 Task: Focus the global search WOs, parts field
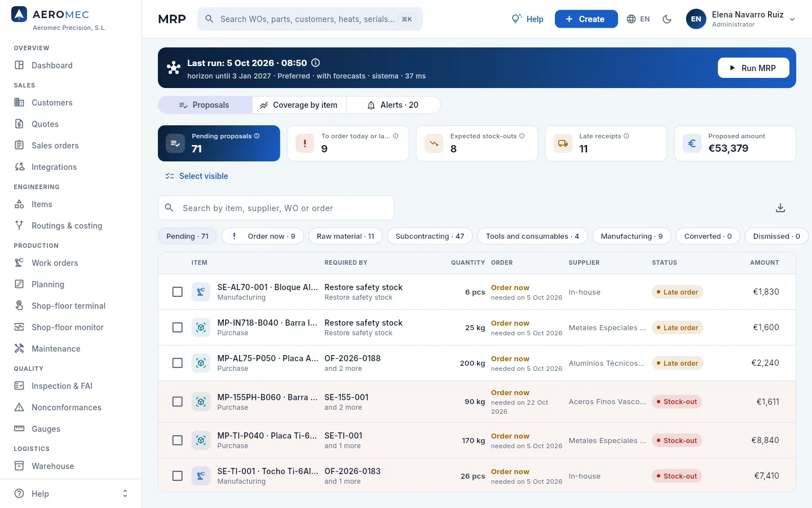pos(310,19)
